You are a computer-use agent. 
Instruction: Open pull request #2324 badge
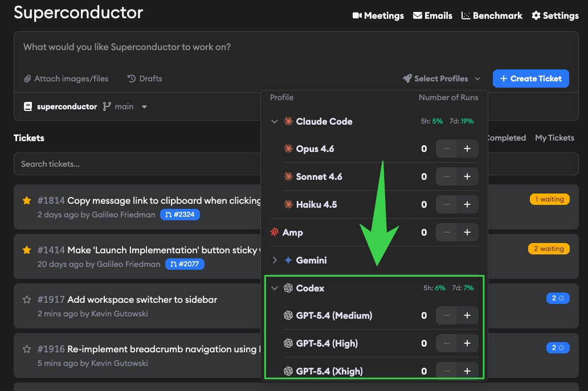click(180, 215)
